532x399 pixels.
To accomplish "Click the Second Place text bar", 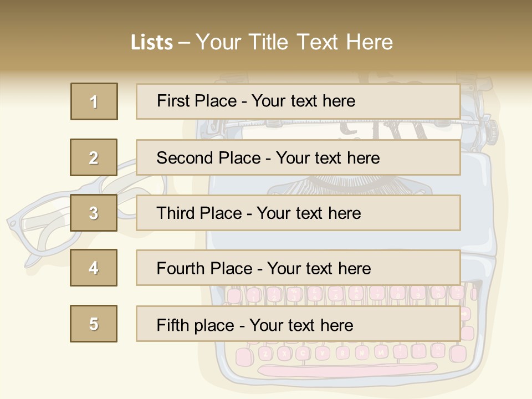I will (298, 158).
